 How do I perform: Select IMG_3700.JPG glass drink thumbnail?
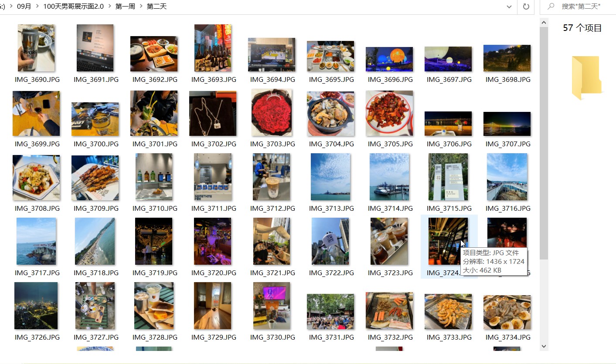click(95, 119)
